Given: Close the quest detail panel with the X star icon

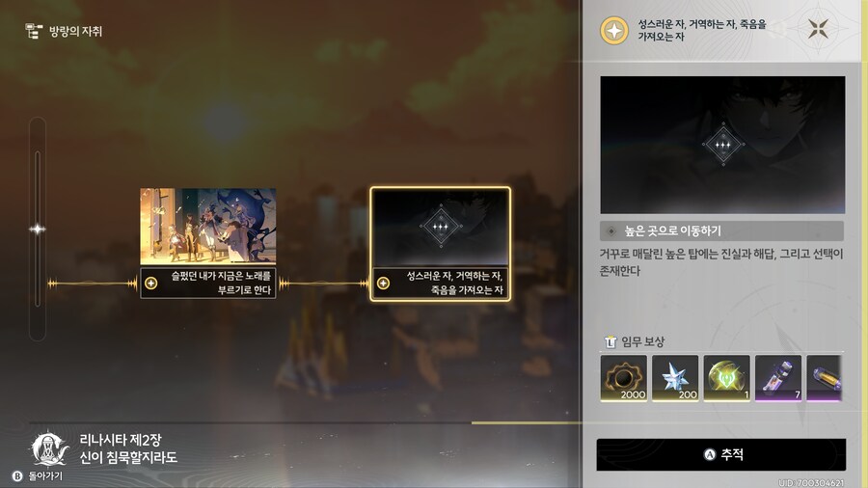Looking at the screenshot, I should click(x=818, y=29).
